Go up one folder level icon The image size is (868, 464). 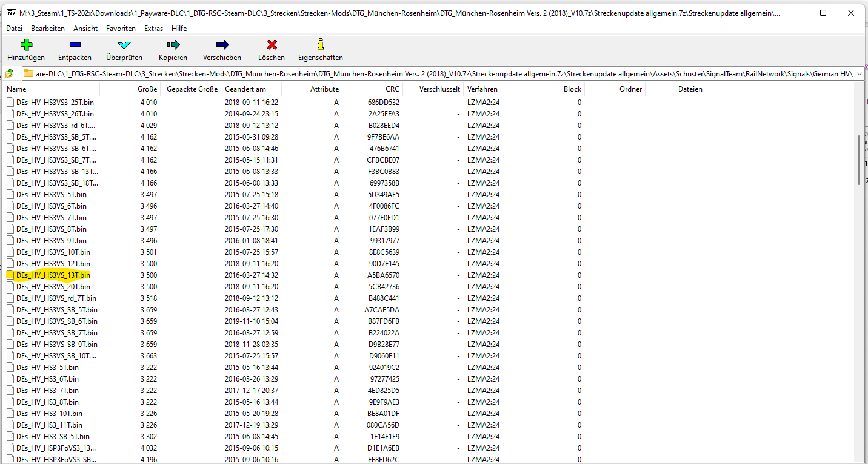coord(10,73)
